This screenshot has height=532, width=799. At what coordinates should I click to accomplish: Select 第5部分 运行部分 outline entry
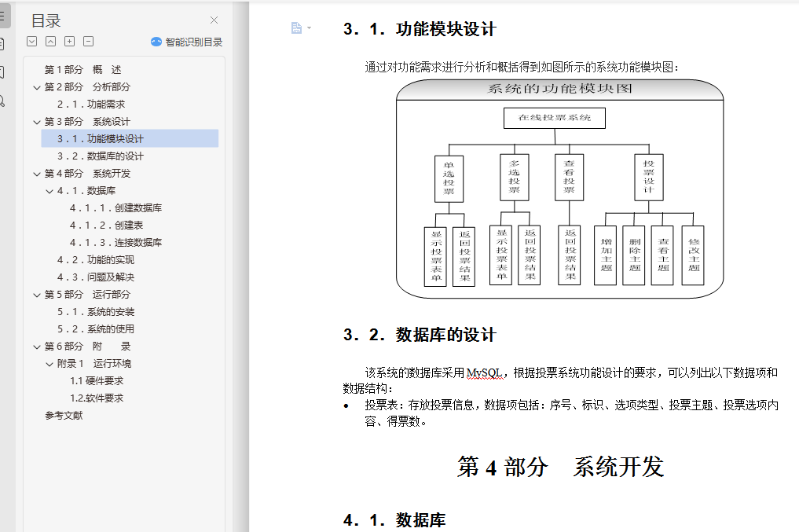pyautogui.click(x=87, y=294)
